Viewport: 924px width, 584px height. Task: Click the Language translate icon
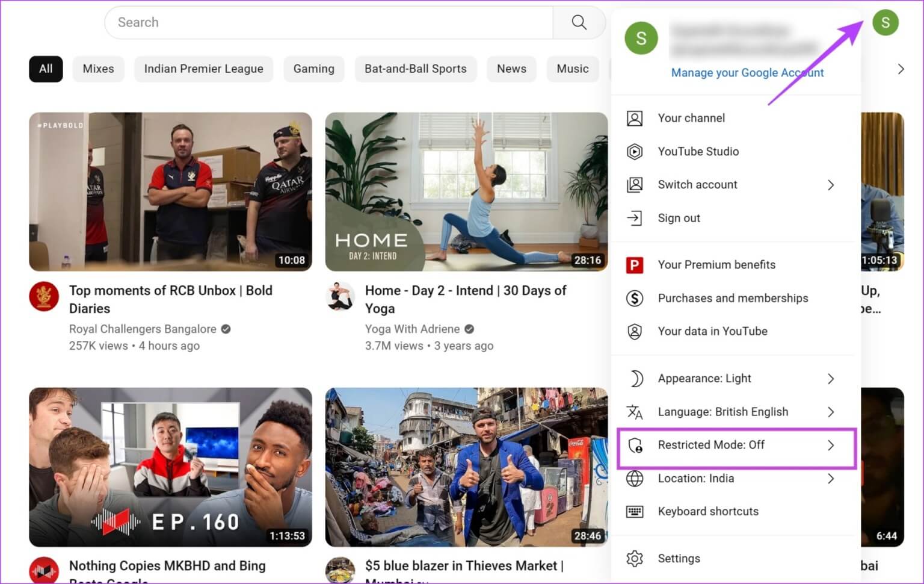635,412
